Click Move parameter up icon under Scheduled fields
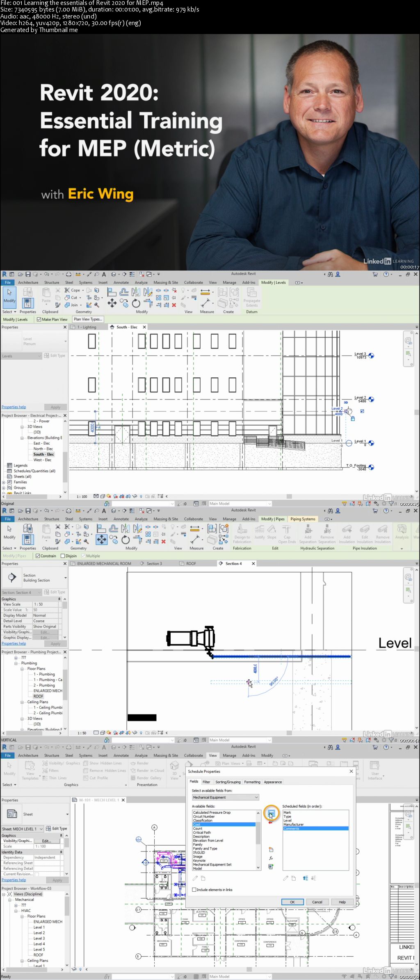The width and height of the screenshot is (420, 980). click(305, 878)
